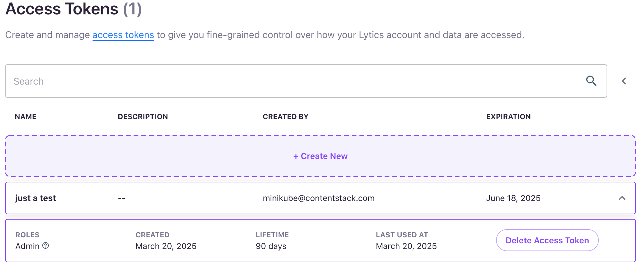Sort by the DESCRIPTION column header
This screenshot has height=264, width=644.
pyautogui.click(x=143, y=117)
